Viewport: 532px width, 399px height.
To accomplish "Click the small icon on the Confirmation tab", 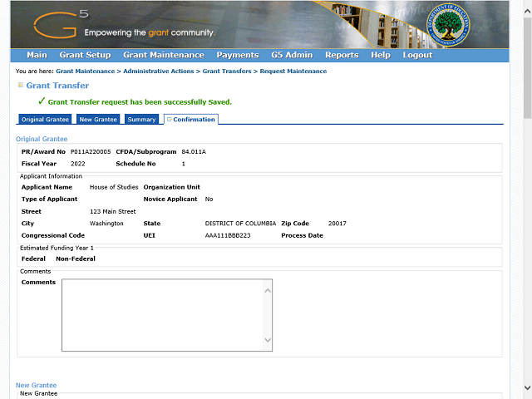I will click(x=169, y=120).
